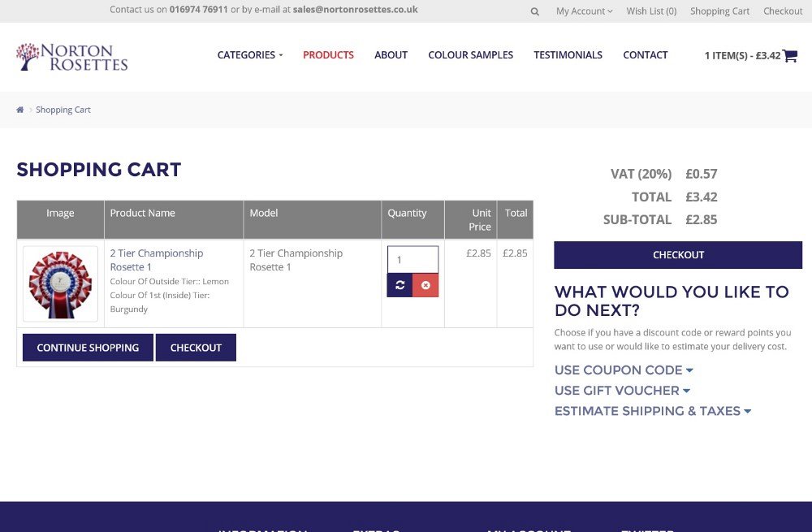Navigate to Testimonials page
The image size is (812, 532).
click(x=568, y=55)
